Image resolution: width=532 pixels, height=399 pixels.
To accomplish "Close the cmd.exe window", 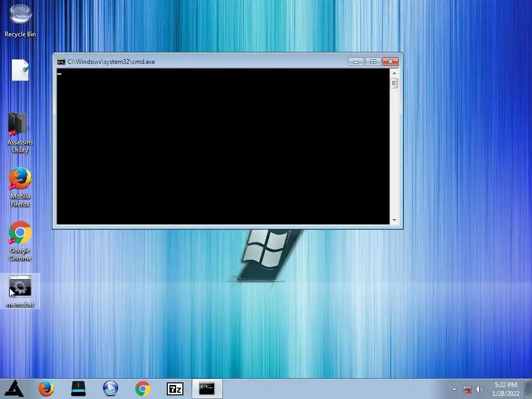I will point(390,62).
